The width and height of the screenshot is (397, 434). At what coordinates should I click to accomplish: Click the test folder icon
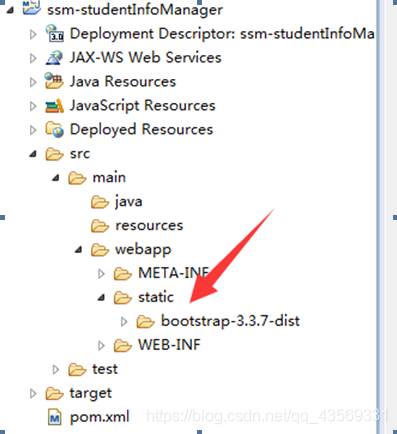77,370
